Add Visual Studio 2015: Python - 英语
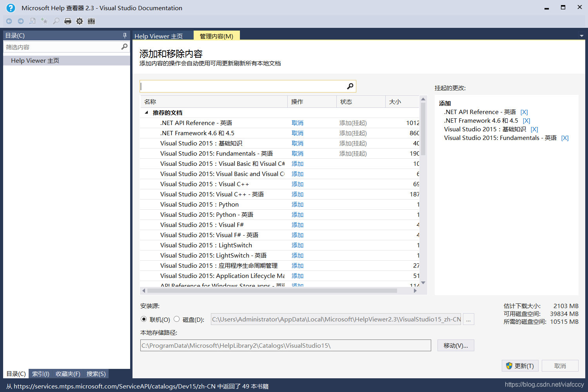This screenshot has height=392, width=588. [298, 215]
